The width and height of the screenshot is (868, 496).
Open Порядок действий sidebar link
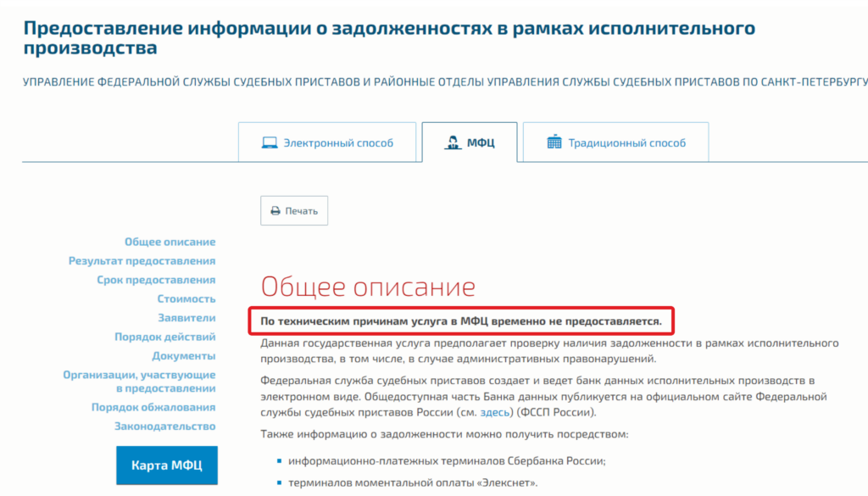pyautogui.click(x=164, y=337)
